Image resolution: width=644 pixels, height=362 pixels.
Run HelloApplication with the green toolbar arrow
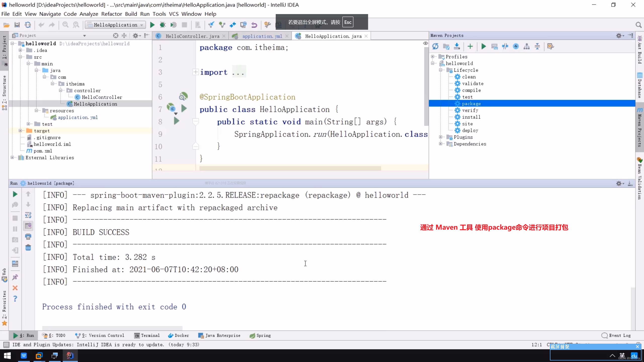152,25
